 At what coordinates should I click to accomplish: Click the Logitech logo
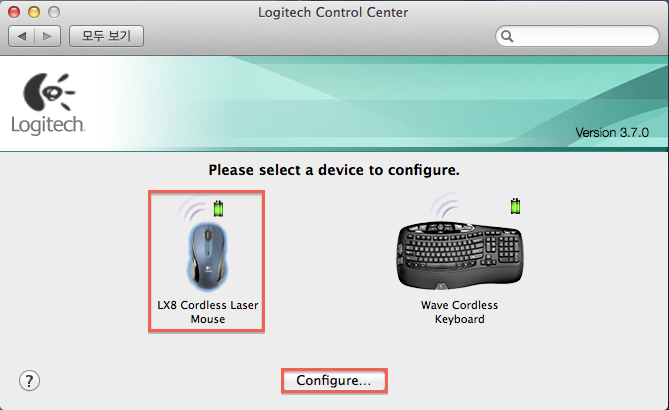[x=48, y=105]
